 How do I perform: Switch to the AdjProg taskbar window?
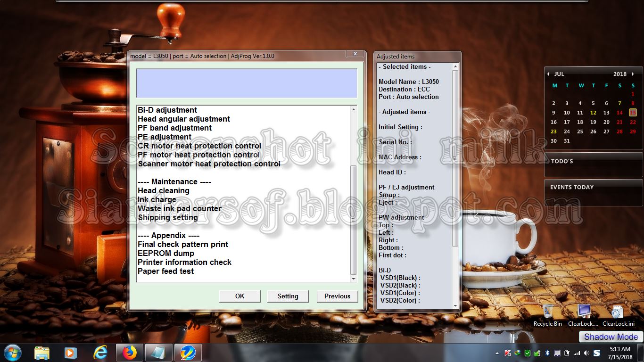tap(188, 353)
